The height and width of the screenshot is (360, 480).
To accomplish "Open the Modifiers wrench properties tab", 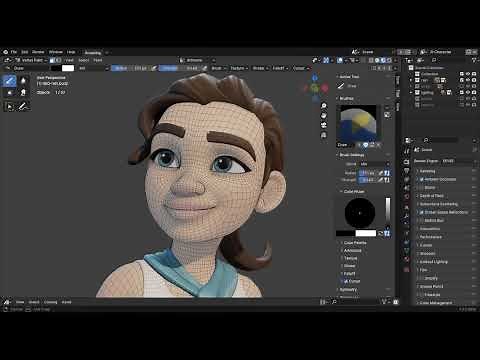I will 406,216.
